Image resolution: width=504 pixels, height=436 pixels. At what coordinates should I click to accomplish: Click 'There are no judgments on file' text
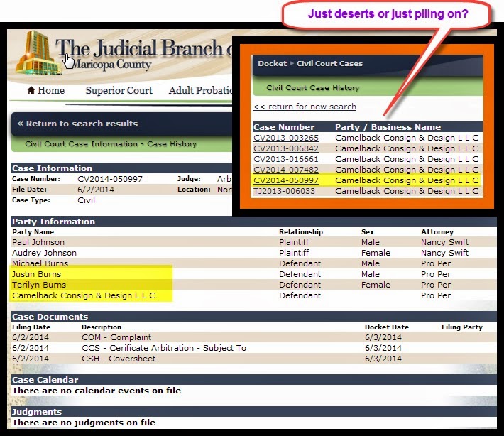(84, 423)
